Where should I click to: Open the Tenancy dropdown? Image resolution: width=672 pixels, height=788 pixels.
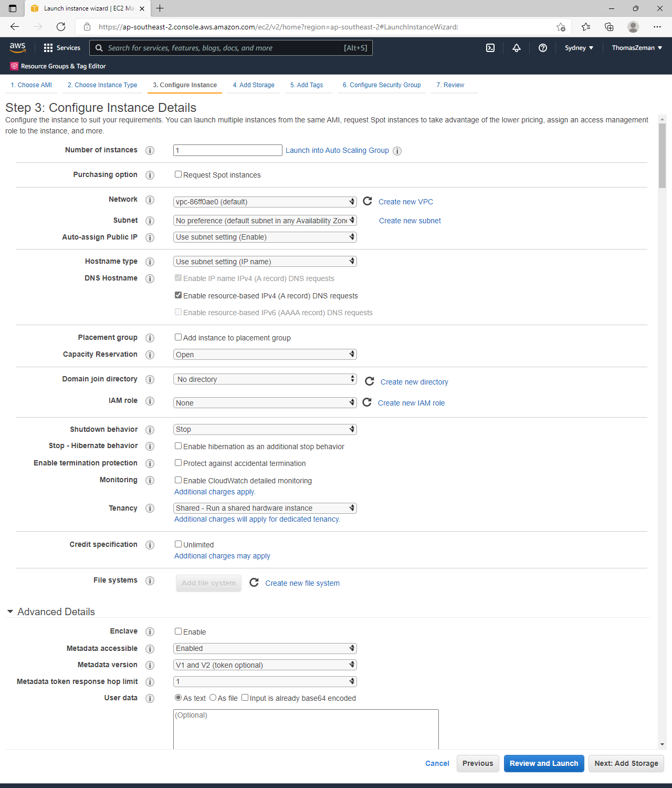click(265, 508)
